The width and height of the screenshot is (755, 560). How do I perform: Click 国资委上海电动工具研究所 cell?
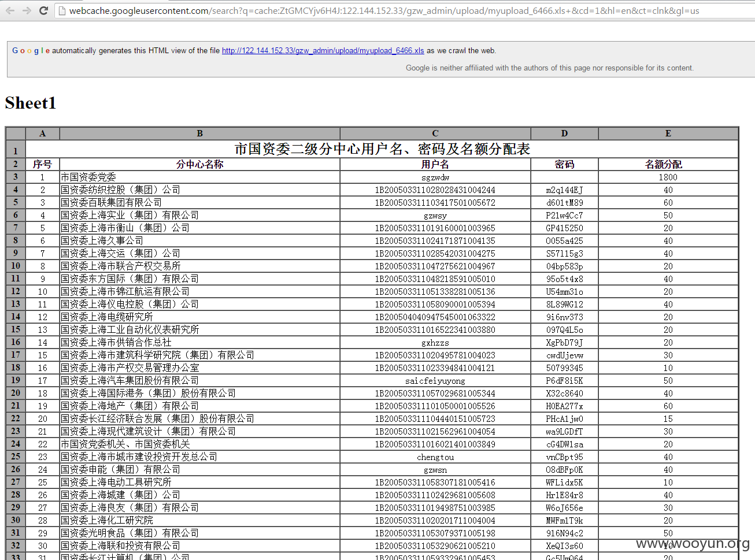(199, 482)
